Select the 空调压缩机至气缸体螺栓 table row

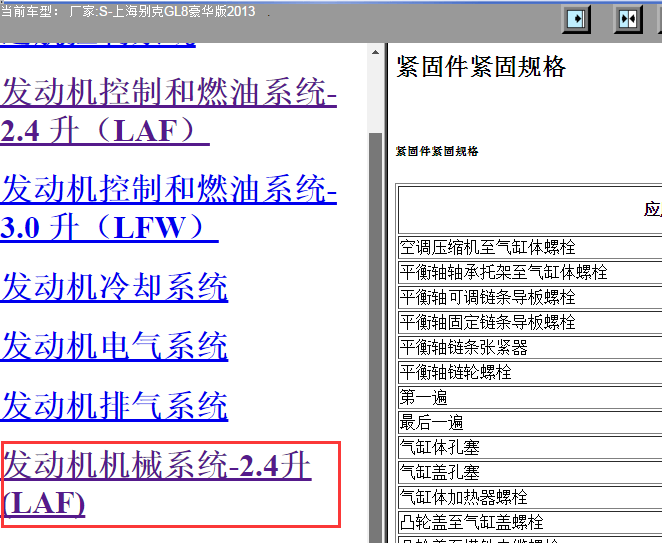click(530, 247)
